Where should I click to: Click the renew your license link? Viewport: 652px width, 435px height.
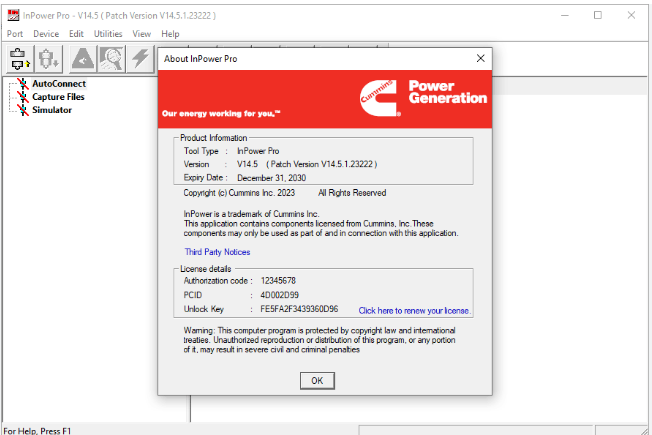[x=414, y=310]
